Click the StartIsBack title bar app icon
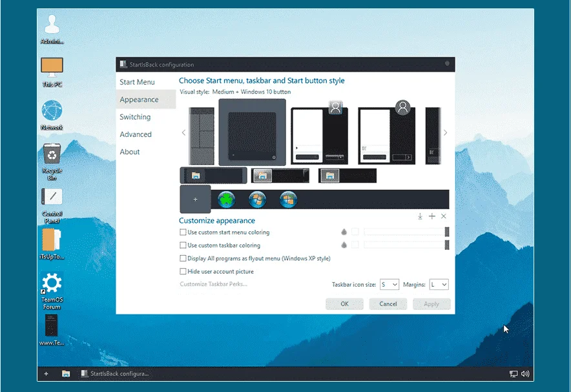Image resolution: width=571 pixels, height=392 pixels. pyautogui.click(x=123, y=65)
